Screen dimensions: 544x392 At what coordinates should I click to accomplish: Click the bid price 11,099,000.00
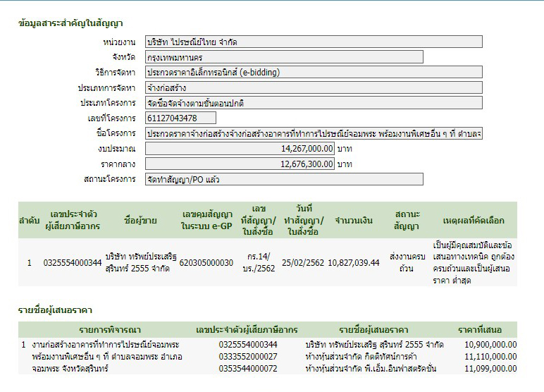(491, 369)
